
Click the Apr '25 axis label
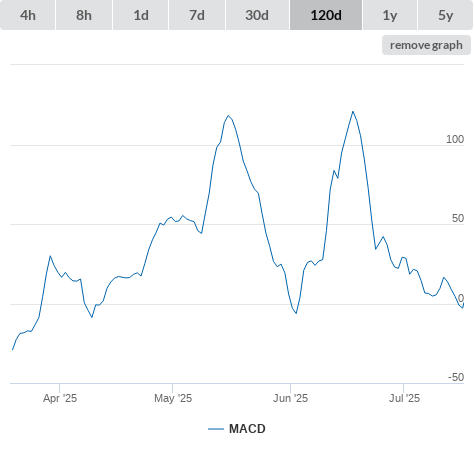coord(60,398)
